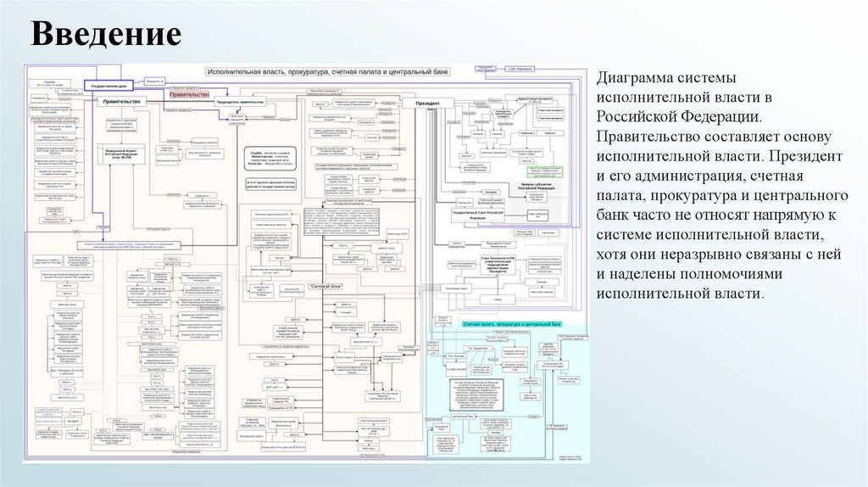The height and width of the screenshot is (487, 868).
Task: Click the "Государственный Совет Российской Федерации" box
Action: pos(478,216)
